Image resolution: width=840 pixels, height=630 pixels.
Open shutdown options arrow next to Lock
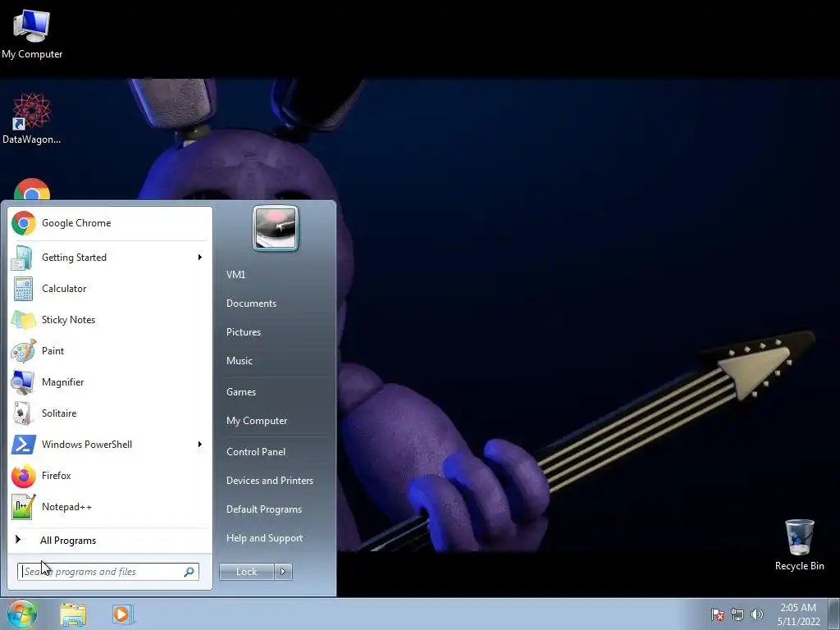283,572
